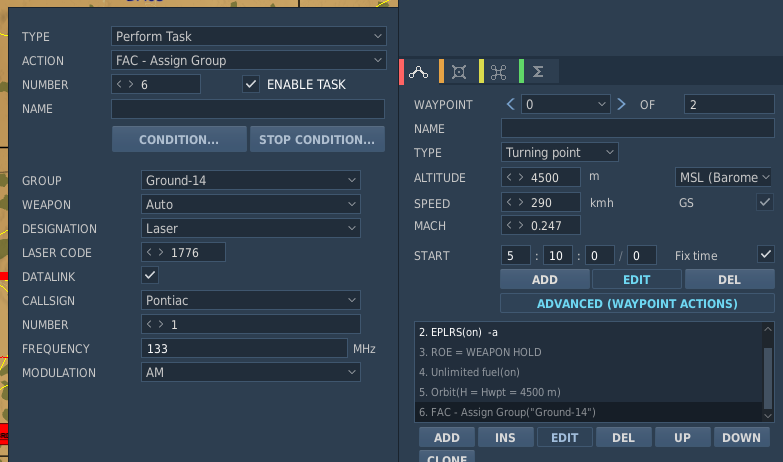Open WAYPOINT number dropdown
783x462 pixels.
[565, 104]
